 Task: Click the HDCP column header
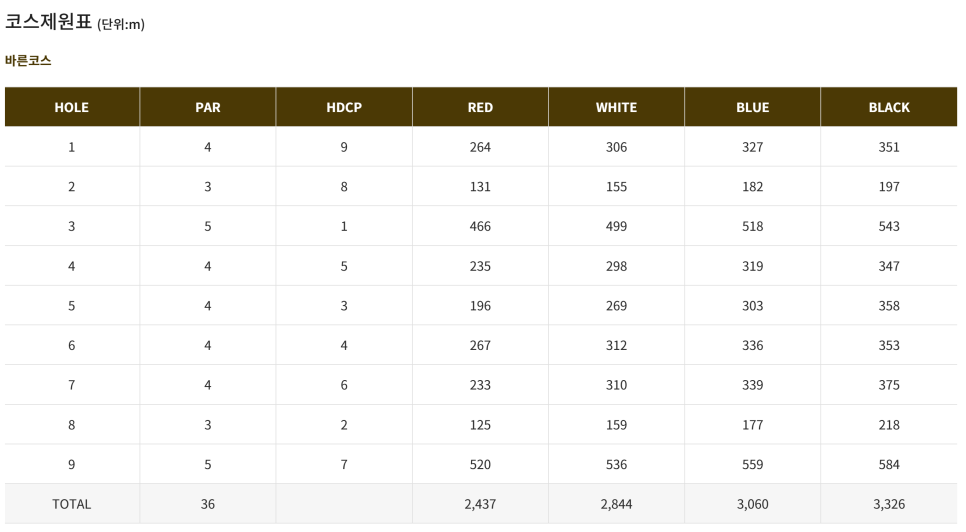click(344, 107)
